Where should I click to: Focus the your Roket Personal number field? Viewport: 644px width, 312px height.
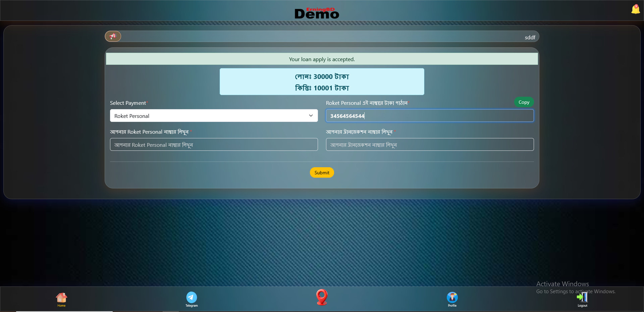214,145
